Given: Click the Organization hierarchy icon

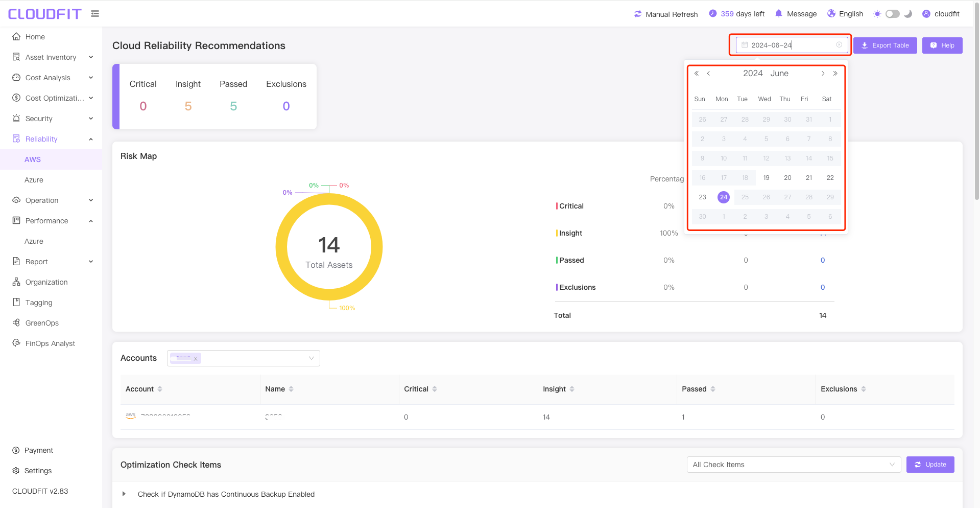Looking at the screenshot, I should 16,282.
